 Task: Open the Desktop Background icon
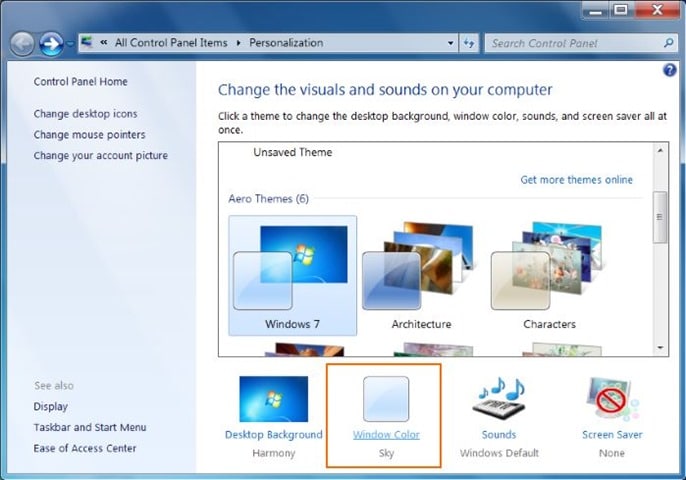click(273, 399)
